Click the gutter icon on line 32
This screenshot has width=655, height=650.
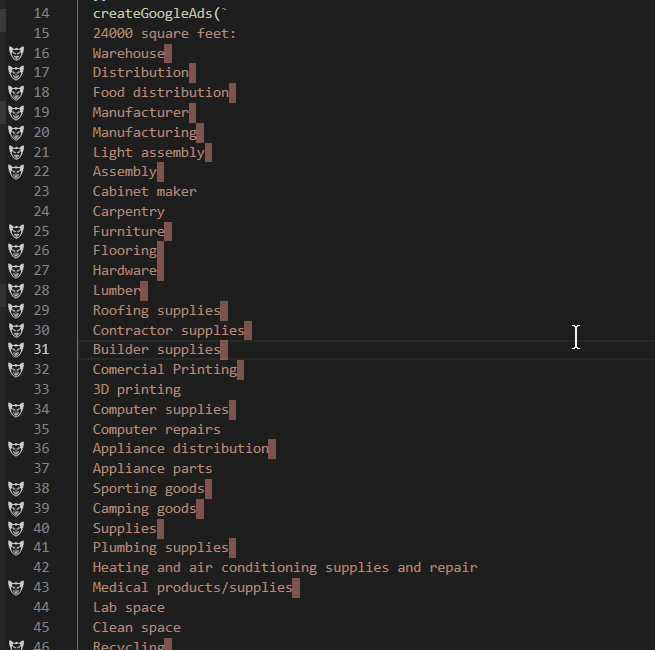(x=16, y=369)
